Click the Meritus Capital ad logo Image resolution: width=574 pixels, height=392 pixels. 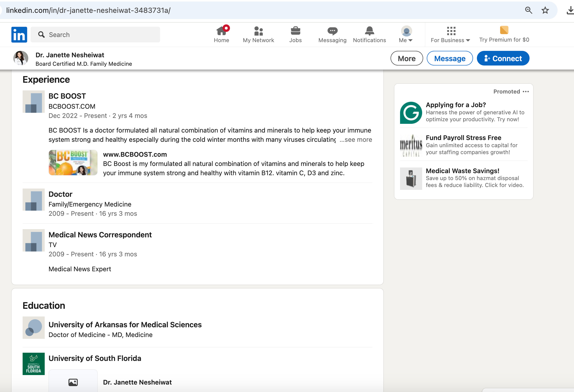(x=411, y=146)
